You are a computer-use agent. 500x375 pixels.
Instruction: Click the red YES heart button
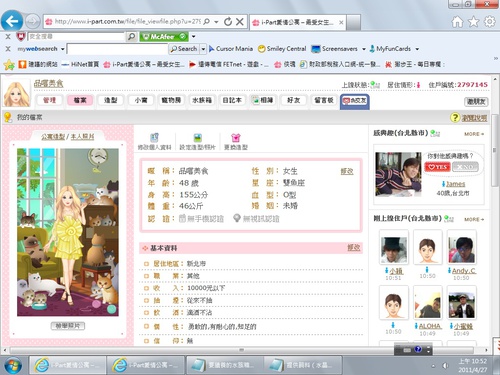coord(437,167)
